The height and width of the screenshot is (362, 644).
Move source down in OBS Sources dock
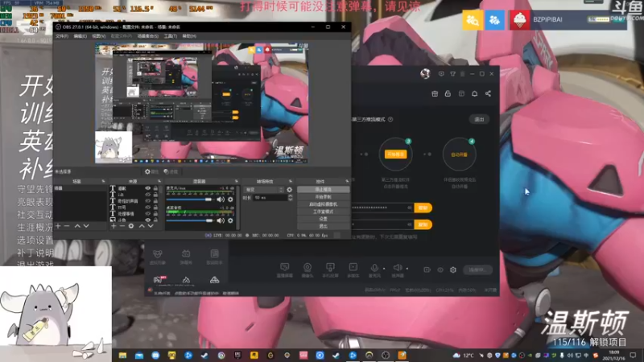(151, 226)
